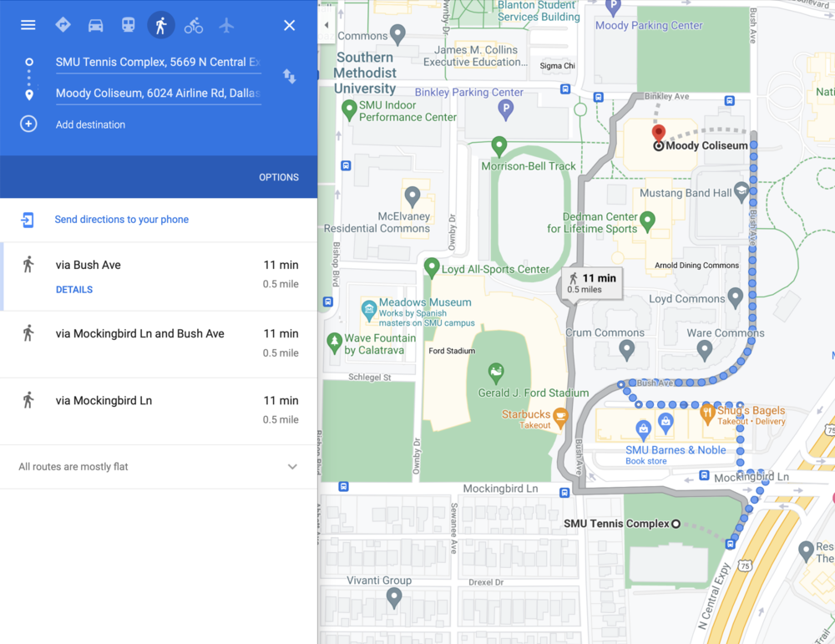Viewport: 835px width, 644px height.
Task: Select the cycling travel mode
Action: 194,25
